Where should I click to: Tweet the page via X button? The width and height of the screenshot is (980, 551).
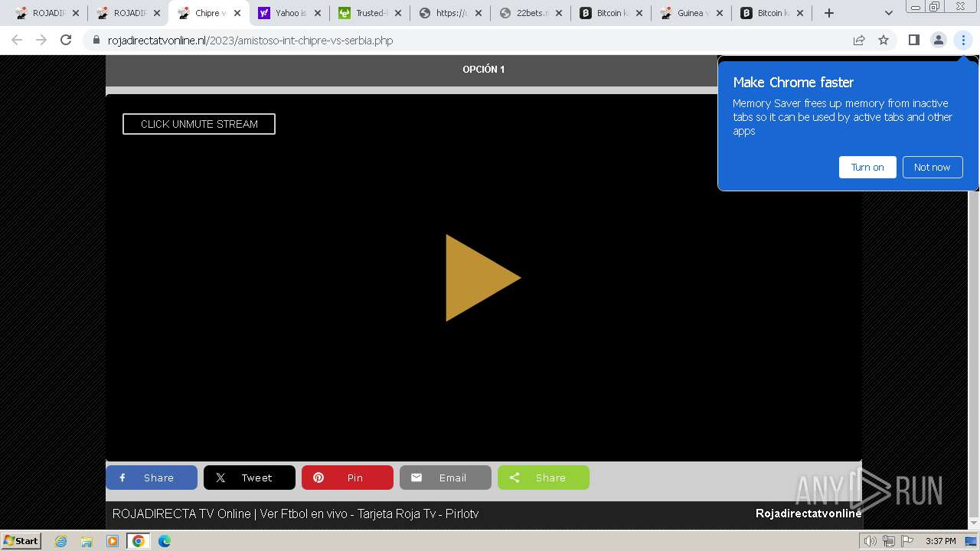tap(250, 478)
